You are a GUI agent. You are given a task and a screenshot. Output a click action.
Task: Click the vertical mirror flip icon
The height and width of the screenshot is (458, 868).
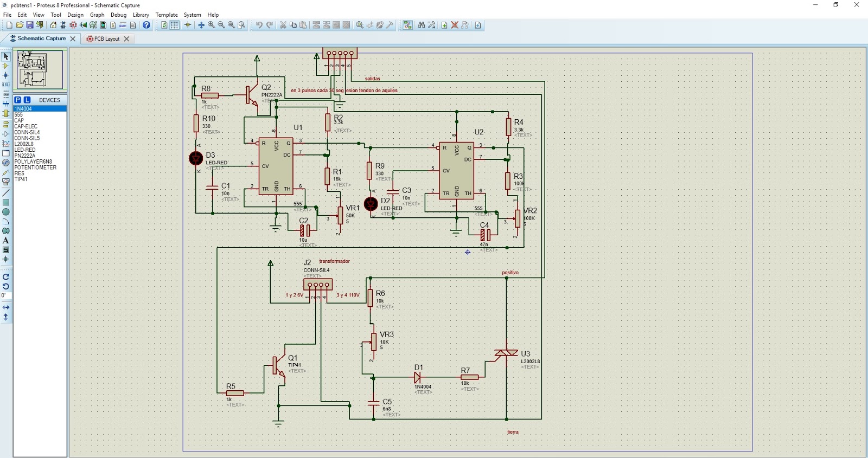[x=6, y=317]
